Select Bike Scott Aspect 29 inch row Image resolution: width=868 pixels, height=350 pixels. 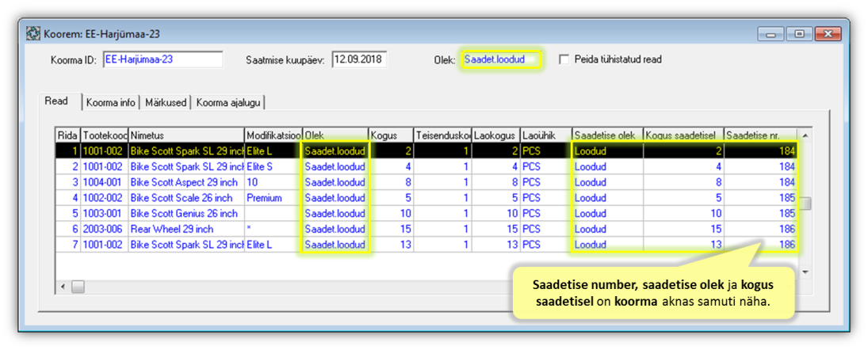(426, 182)
